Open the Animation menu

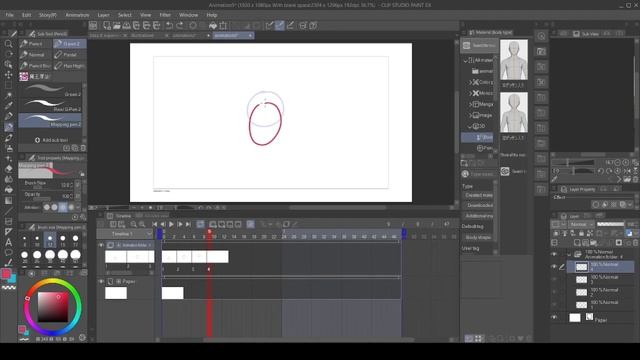click(x=77, y=15)
